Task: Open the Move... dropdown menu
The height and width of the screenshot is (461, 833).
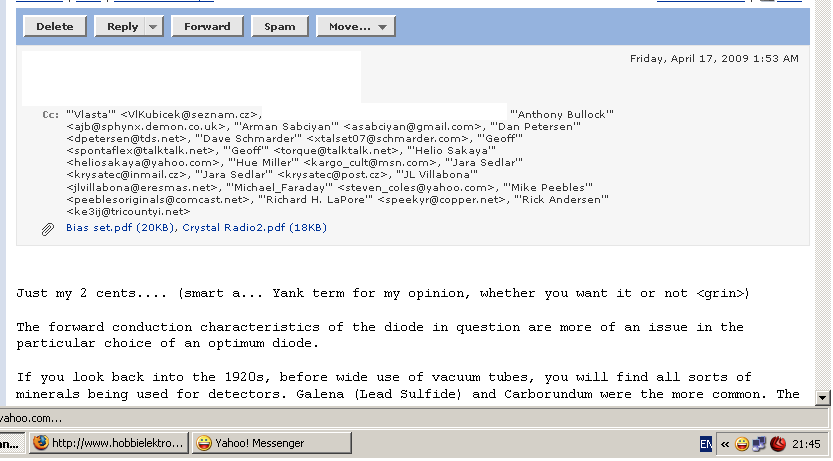Action: coord(355,27)
